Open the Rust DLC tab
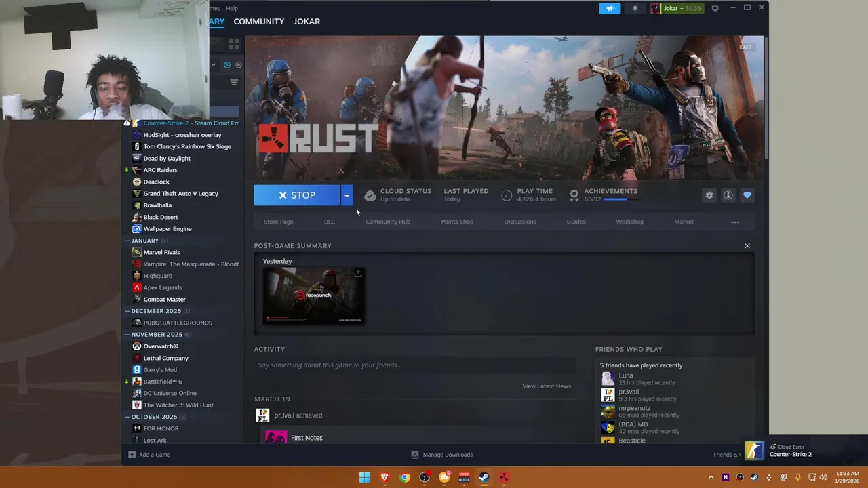868x488 pixels. coord(330,222)
